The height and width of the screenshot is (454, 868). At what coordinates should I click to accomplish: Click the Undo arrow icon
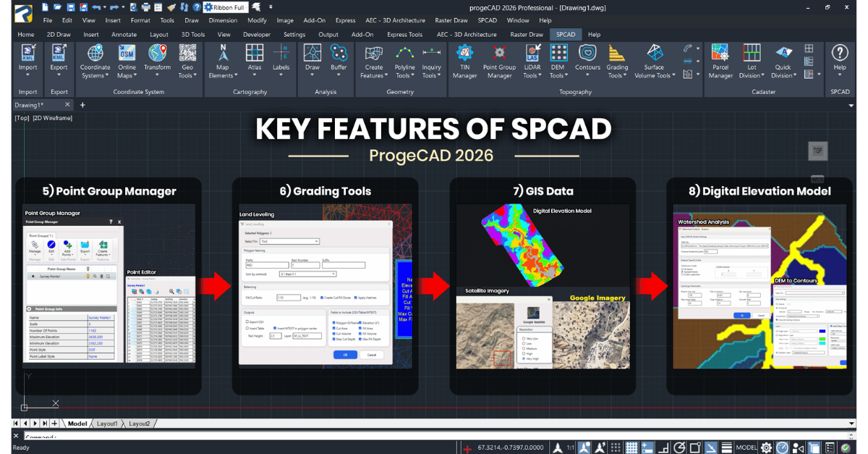pos(97,7)
